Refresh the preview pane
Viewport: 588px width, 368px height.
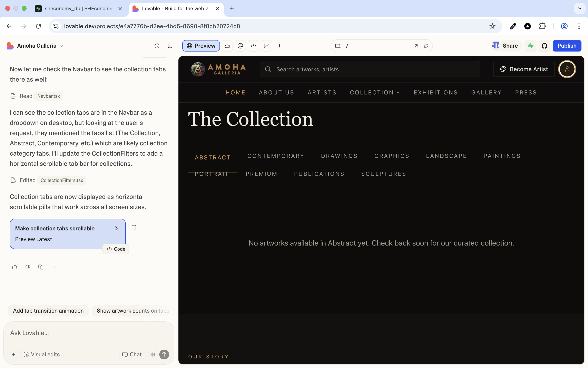[426, 46]
